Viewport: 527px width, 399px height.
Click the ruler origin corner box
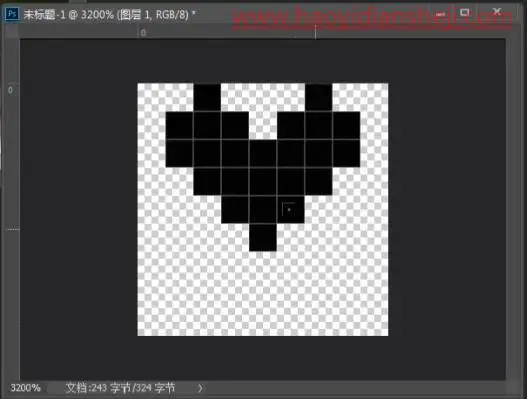[x=11, y=32]
